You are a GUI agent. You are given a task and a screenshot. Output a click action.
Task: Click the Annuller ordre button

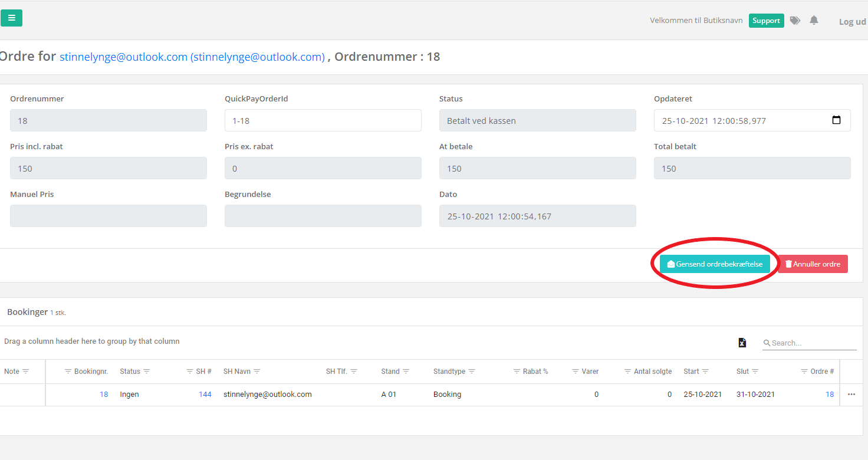tap(813, 264)
